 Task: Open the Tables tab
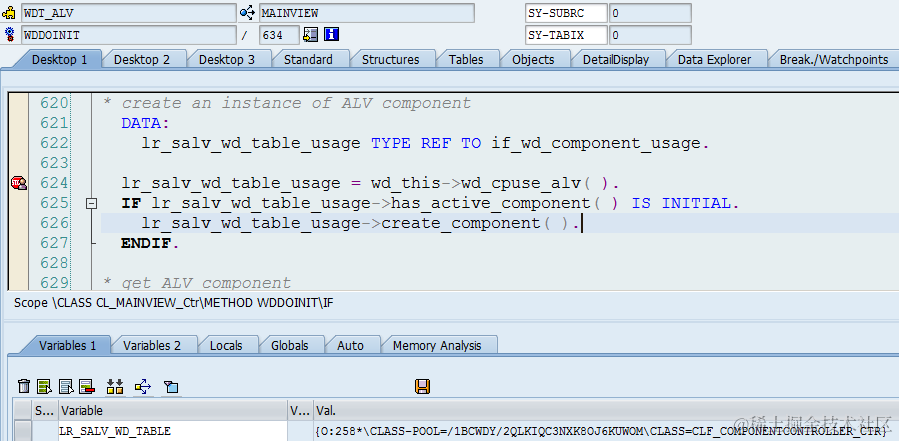pyautogui.click(x=466, y=60)
